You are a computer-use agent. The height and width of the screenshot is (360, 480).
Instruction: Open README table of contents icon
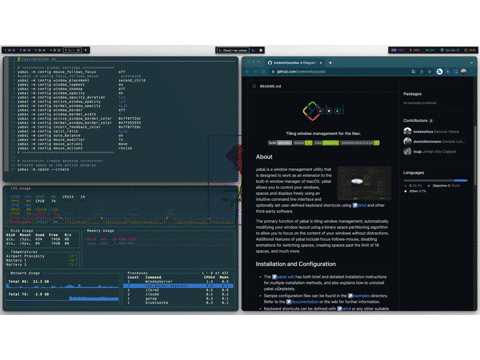(x=254, y=86)
